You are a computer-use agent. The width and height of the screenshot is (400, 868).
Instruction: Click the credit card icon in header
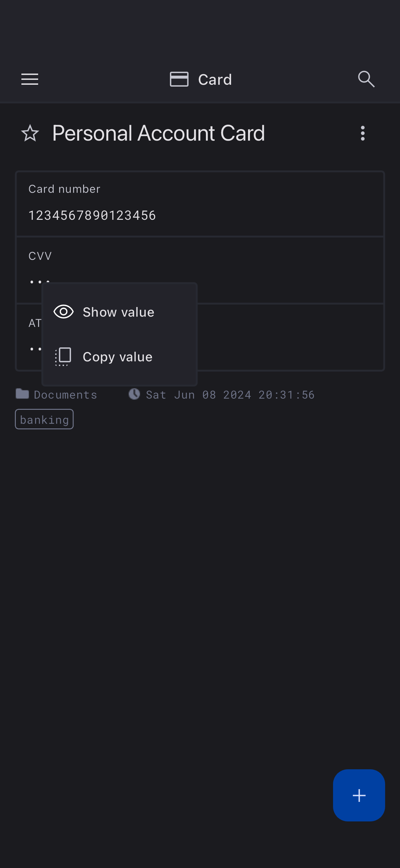(x=179, y=79)
